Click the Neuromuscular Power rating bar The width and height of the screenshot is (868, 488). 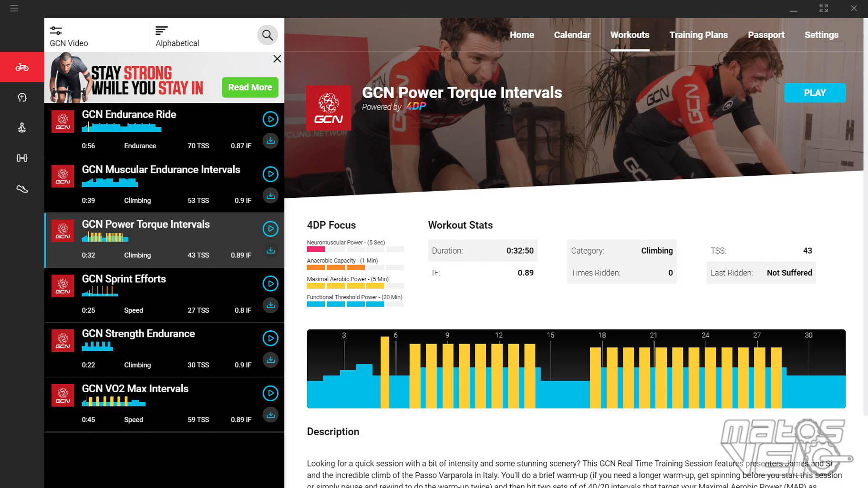(355, 249)
